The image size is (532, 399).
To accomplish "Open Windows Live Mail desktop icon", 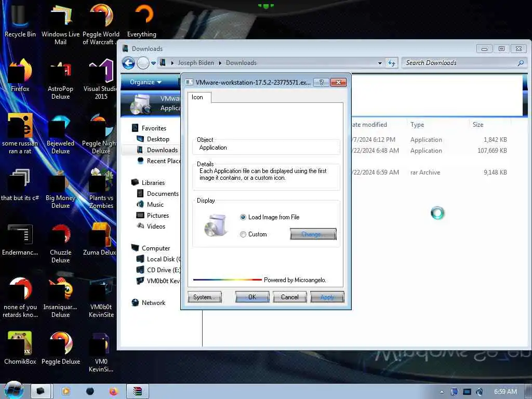I will tap(60, 24).
